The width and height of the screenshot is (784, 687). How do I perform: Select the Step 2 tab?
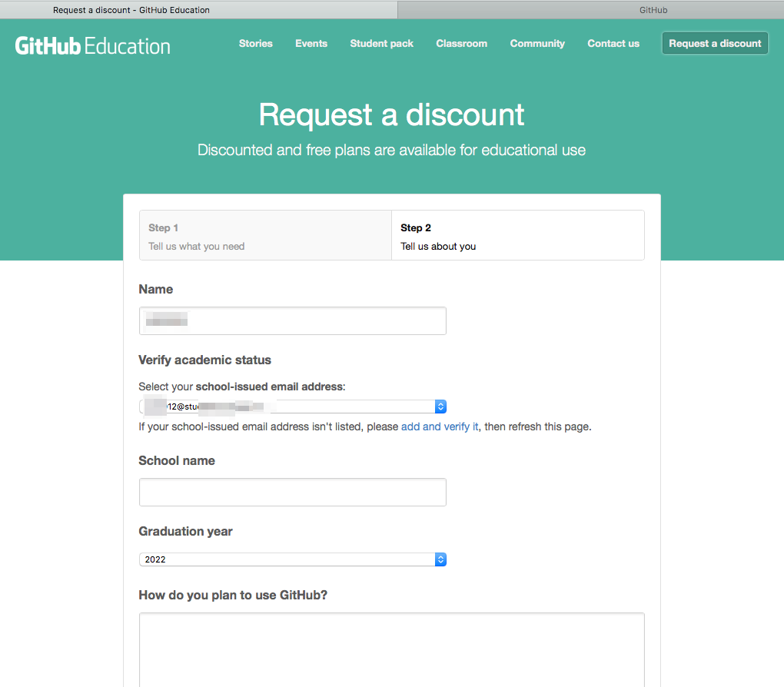click(x=517, y=236)
